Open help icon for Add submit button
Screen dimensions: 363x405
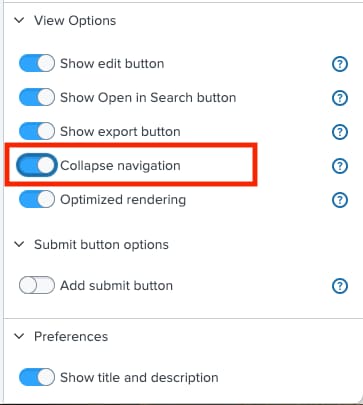(x=340, y=286)
